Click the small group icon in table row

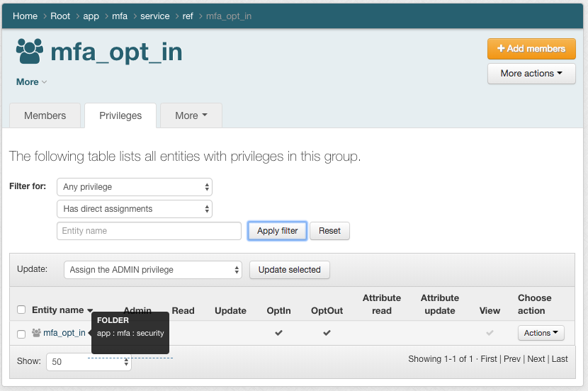pyautogui.click(x=36, y=333)
